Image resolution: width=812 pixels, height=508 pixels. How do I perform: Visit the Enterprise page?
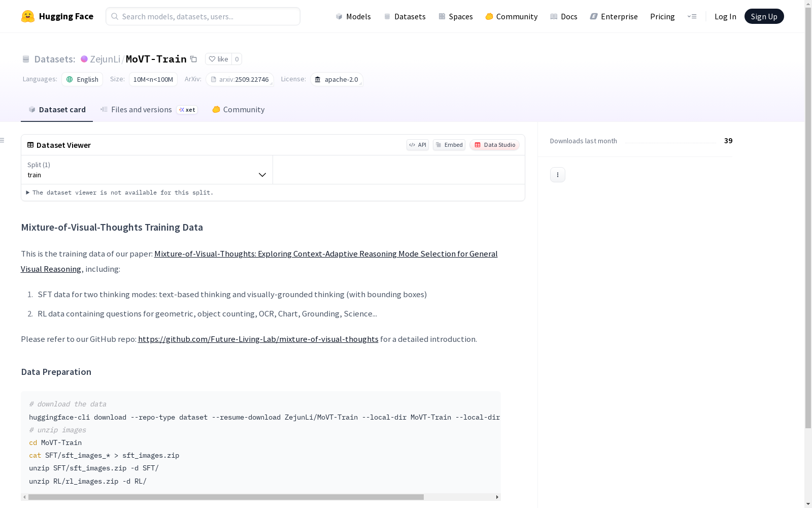click(x=614, y=16)
